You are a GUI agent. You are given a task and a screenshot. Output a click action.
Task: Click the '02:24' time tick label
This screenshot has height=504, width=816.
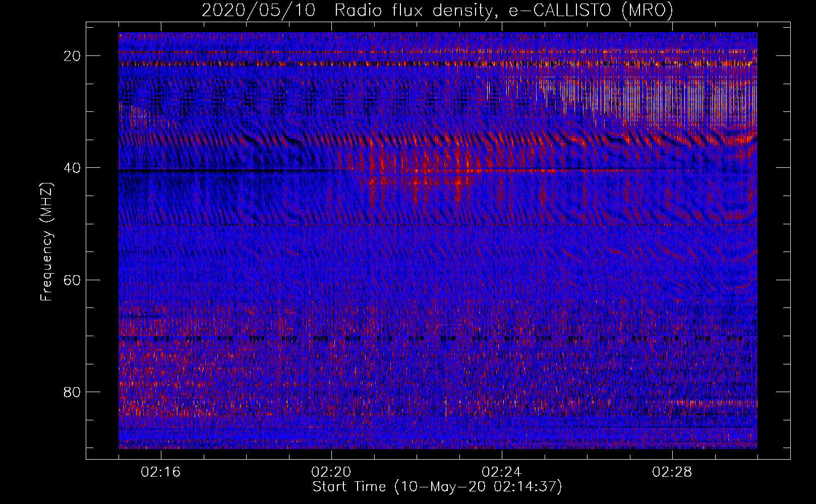pos(502,472)
